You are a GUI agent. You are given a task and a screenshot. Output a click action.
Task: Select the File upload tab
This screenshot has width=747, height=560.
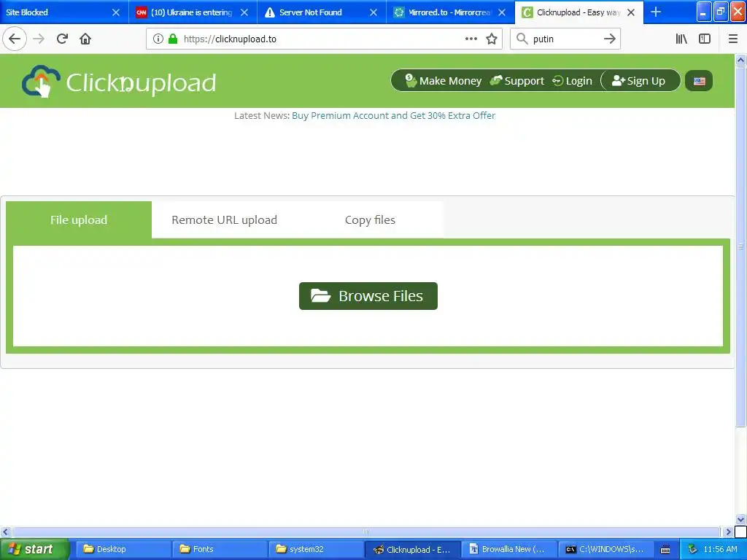tap(79, 219)
